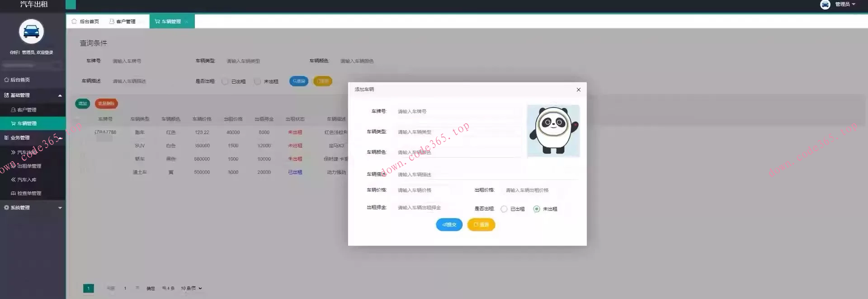Focus the 车辆颜色 input in the dialog
This screenshot has height=299, width=868.
tap(458, 152)
